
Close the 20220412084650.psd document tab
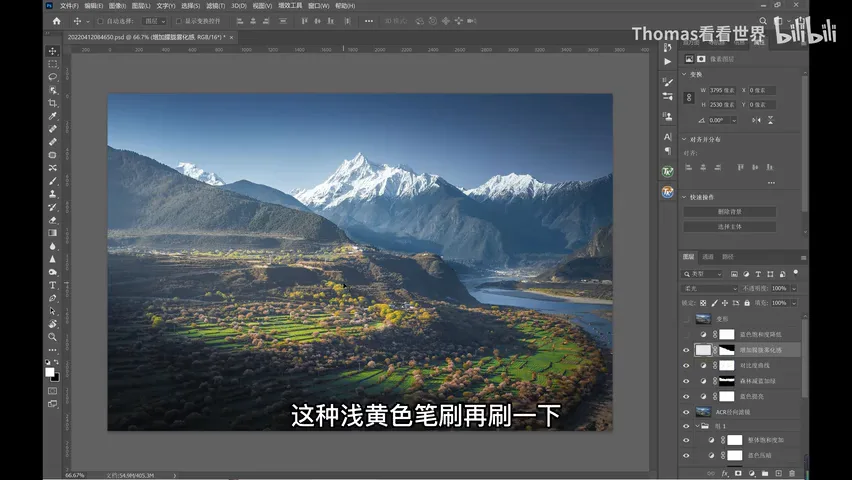click(231, 38)
